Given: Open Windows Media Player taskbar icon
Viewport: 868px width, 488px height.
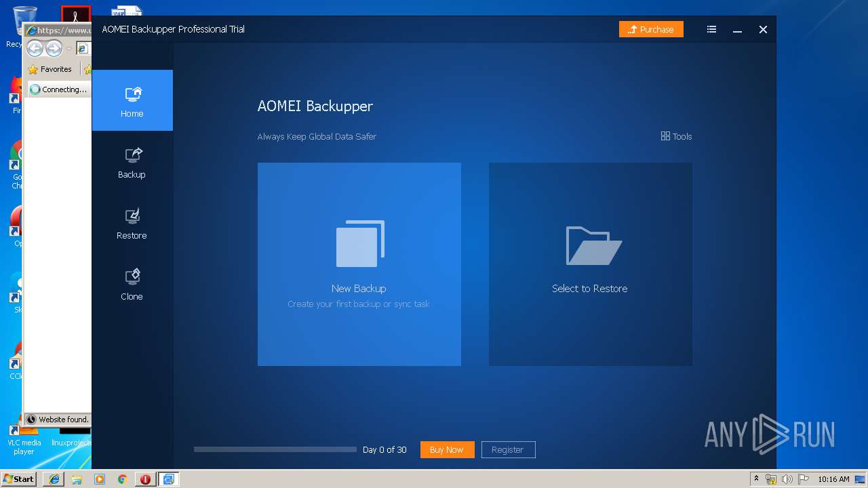Looking at the screenshot, I should (x=100, y=479).
